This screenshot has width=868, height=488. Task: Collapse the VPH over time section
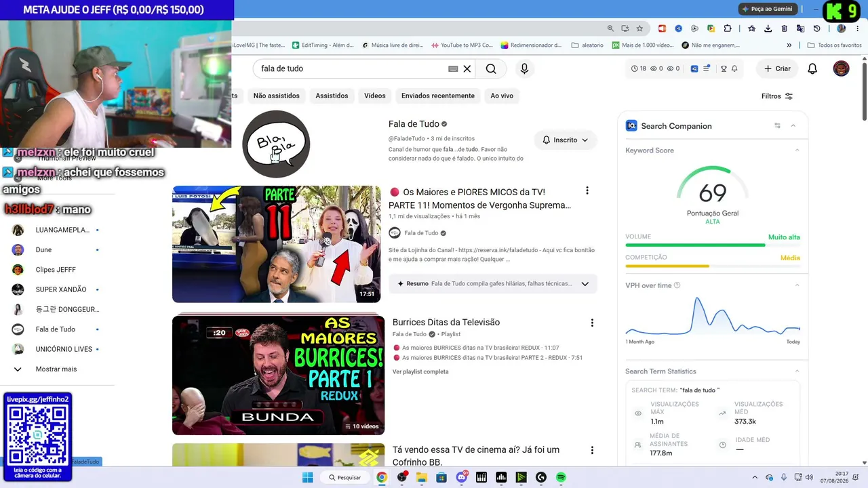coord(797,285)
